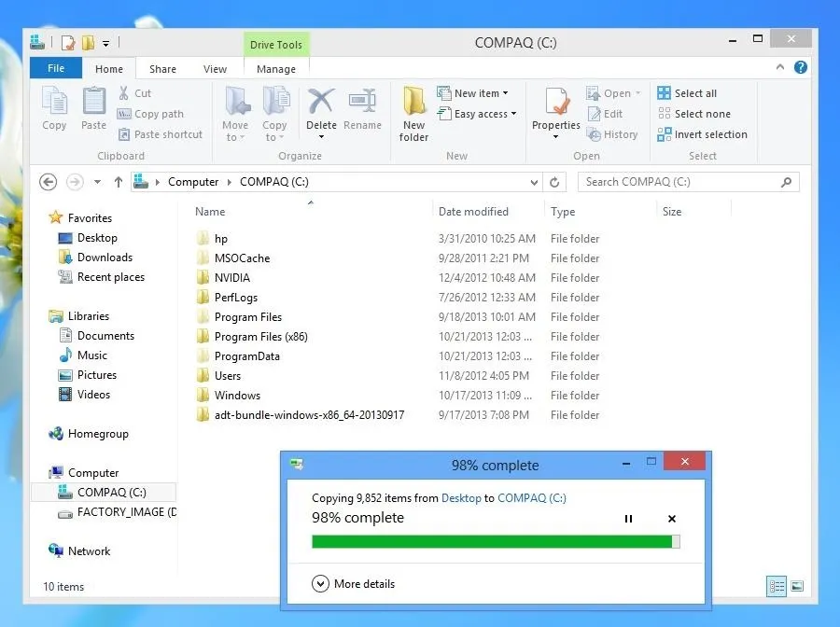
Task: Click the Drive Tools contextual tab
Action: pos(276,45)
